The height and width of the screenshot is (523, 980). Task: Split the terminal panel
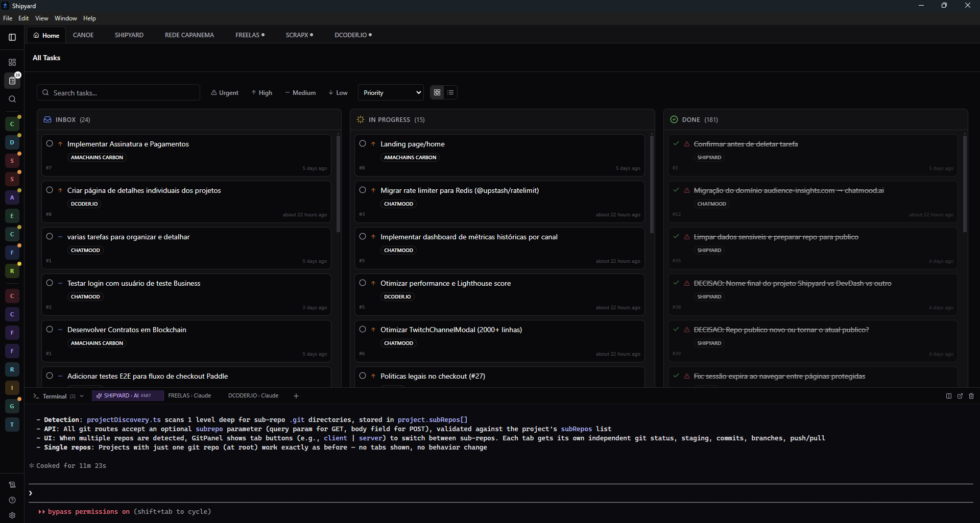[x=948, y=396]
